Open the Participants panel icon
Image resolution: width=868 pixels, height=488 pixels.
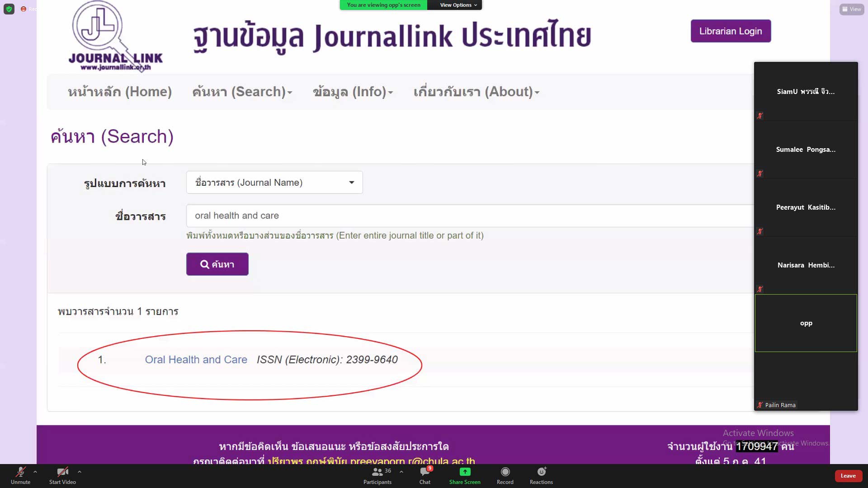click(x=377, y=472)
